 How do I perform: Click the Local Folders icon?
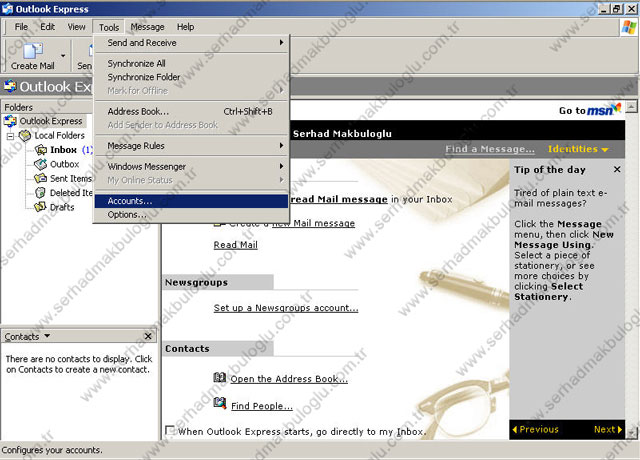tap(25, 135)
